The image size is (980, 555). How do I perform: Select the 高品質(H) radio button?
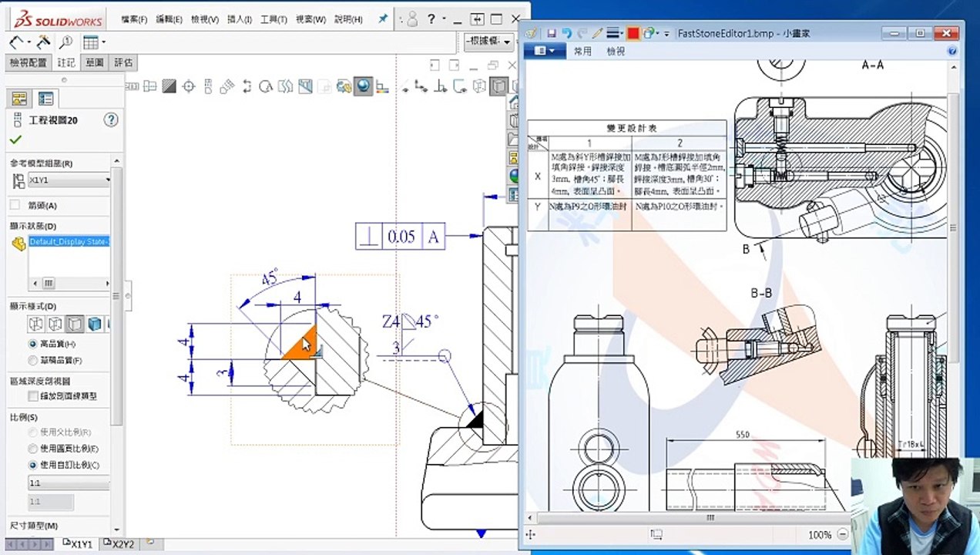[32, 344]
